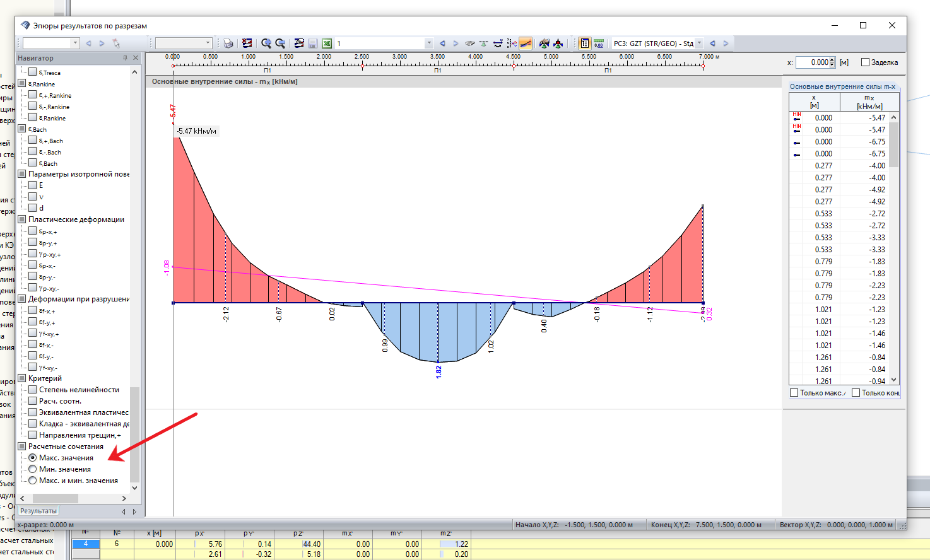Select the Расчетные сочетания tree item
This screenshot has width=930, height=560.
pos(66,446)
